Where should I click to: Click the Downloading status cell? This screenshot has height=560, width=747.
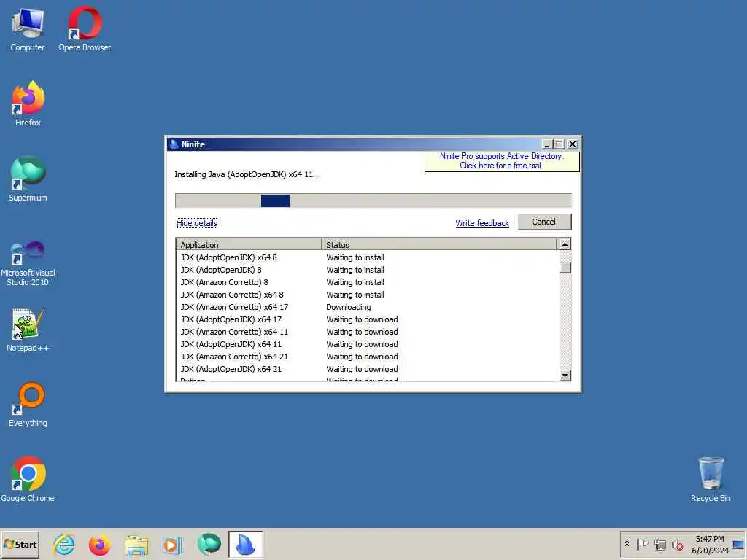pos(348,307)
